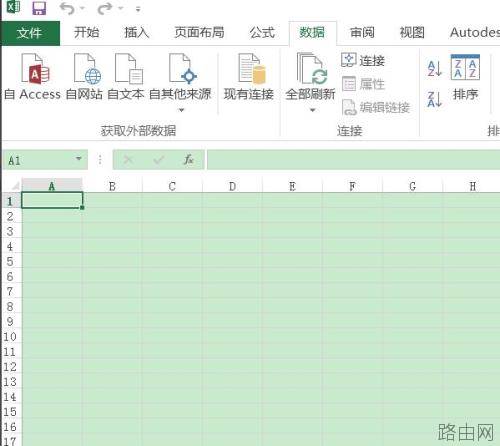Open 现有连接 dialog
Viewport: 500px width, 446px height.
249,77
